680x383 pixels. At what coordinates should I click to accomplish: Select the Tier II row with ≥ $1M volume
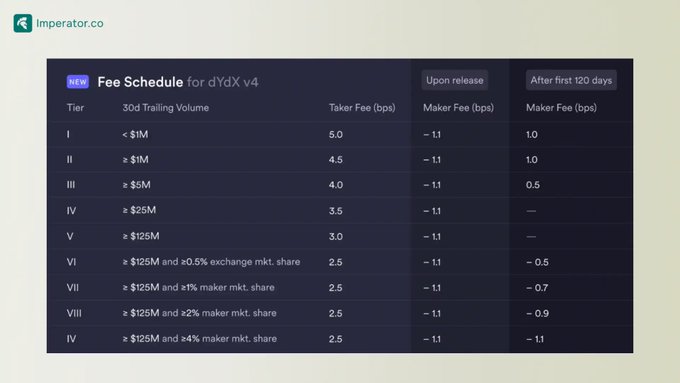pyautogui.click(x=340, y=160)
